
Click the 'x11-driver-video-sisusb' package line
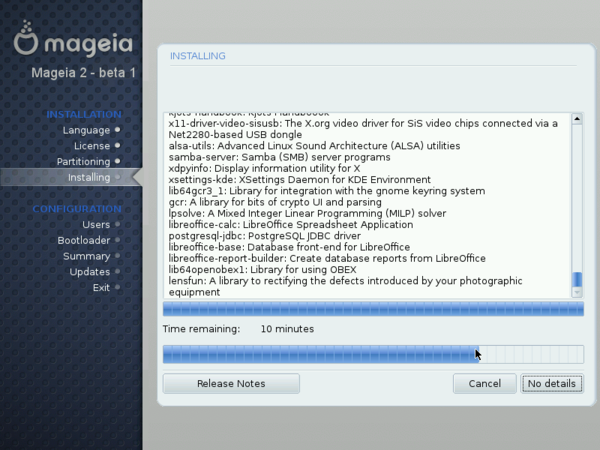(x=363, y=129)
